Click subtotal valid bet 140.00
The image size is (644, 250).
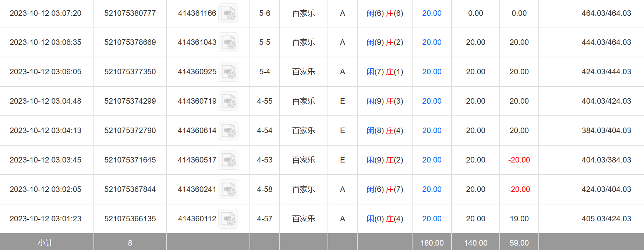click(x=475, y=243)
